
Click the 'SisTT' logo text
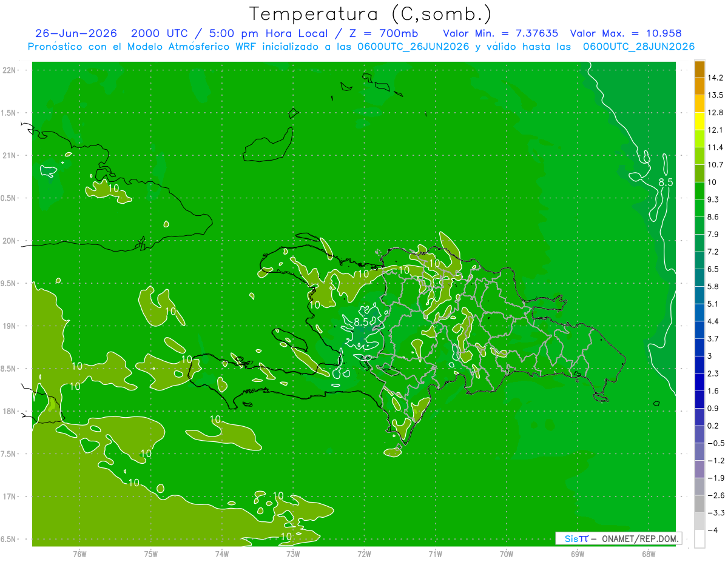(576, 538)
